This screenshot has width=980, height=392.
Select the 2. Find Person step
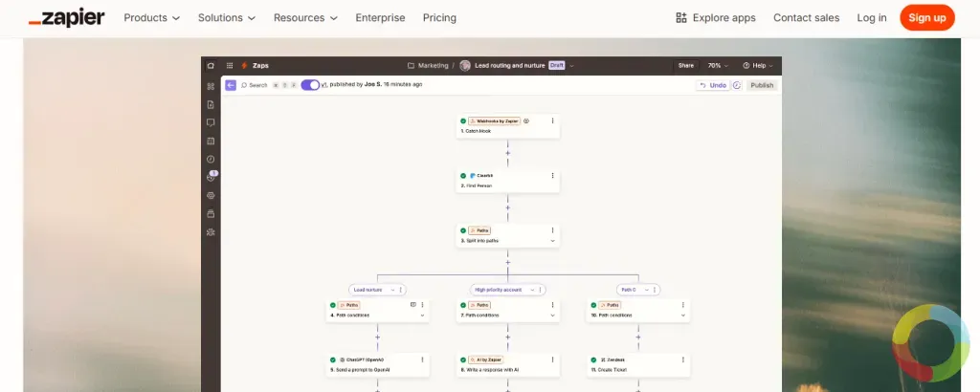pyautogui.click(x=507, y=181)
